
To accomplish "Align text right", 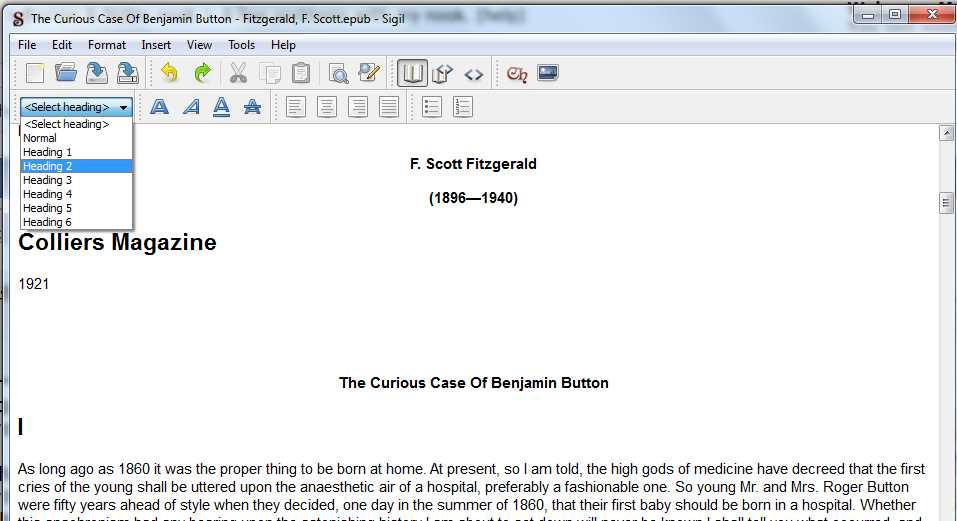I will [x=358, y=107].
